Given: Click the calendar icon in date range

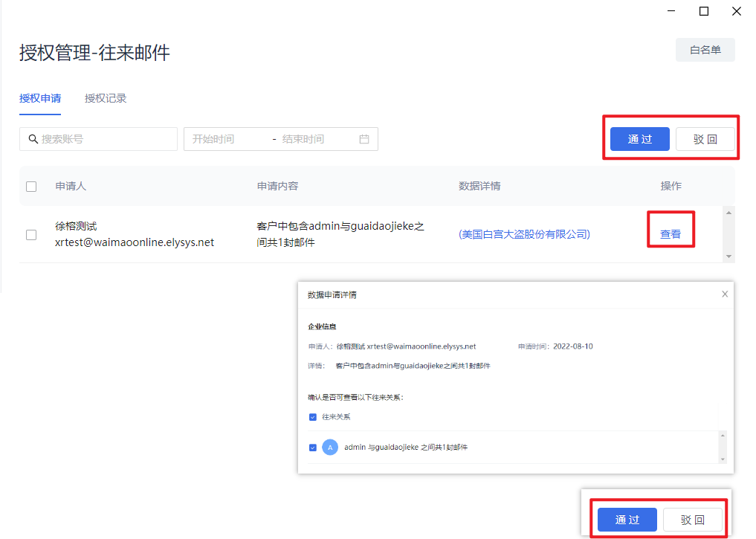Looking at the screenshot, I should pyautogui.click(x=364, y=139).
